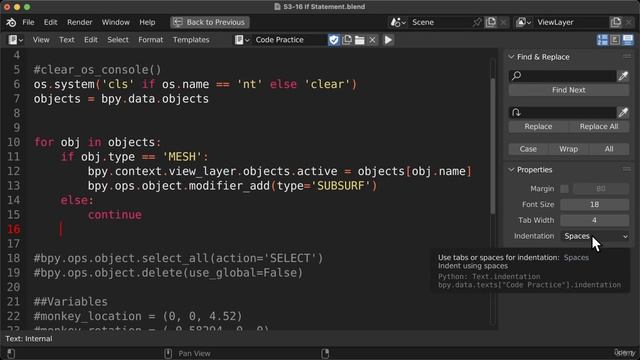Open the editor type dropdown

(16, 40)
